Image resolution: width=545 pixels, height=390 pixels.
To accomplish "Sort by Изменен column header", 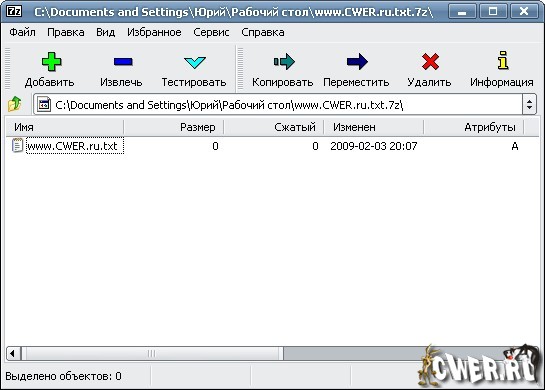I will click(x=374, y=127).
